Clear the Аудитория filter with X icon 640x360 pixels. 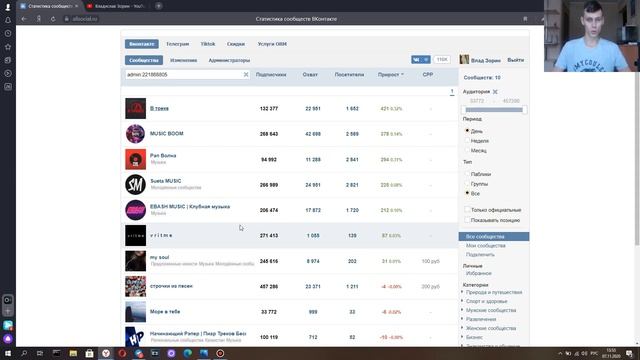[495, 92]
